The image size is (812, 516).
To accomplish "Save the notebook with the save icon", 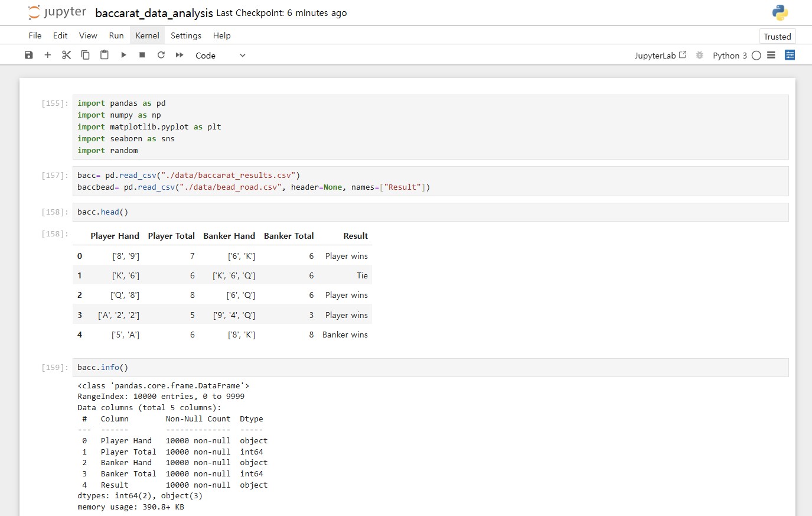I will pos(28,55).
